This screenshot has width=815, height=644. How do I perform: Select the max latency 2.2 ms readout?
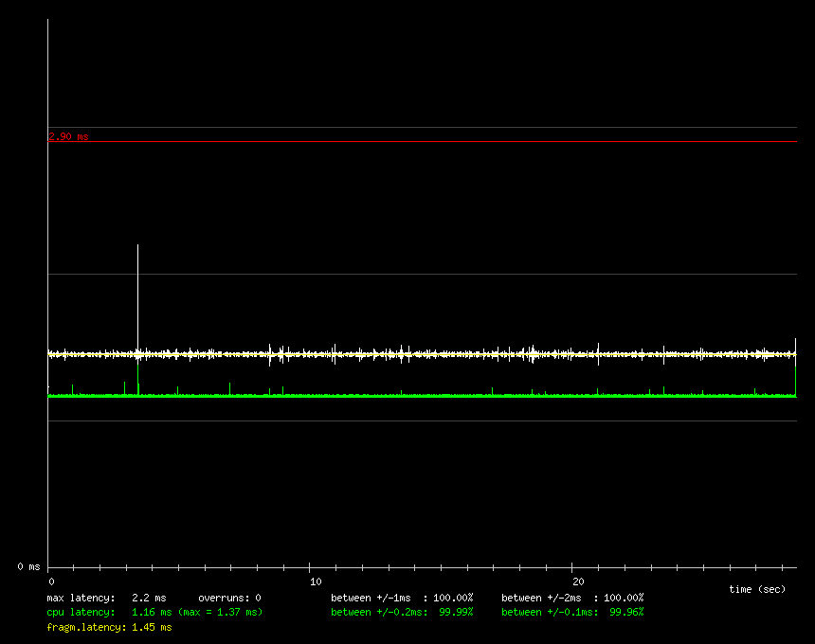pos(106,598)
